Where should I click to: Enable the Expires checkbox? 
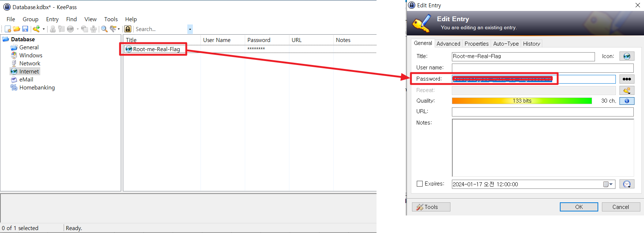pyautogui.click(x=420, y=184)
